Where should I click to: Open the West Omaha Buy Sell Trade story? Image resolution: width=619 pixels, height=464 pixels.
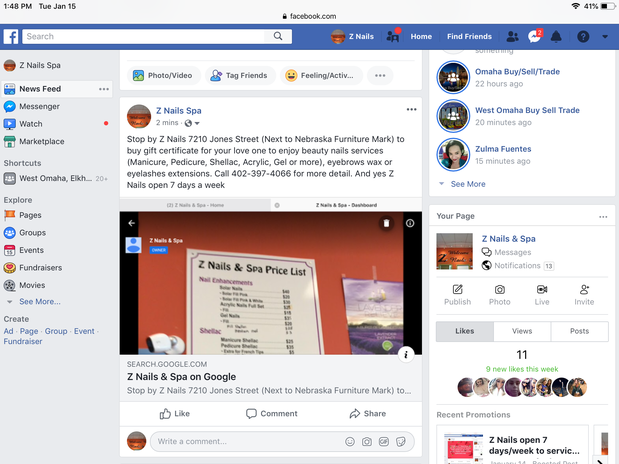point(527,111)
